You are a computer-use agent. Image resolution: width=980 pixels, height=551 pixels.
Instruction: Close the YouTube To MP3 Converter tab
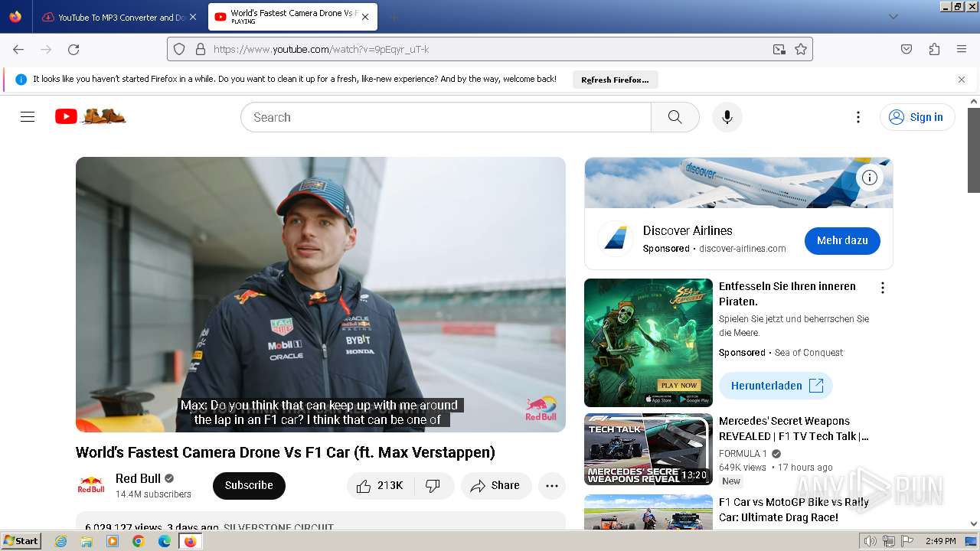tap(193, 17)
